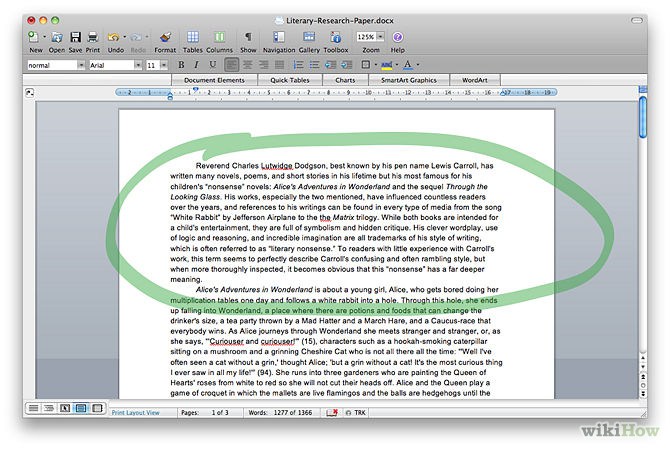The image size is (670, 449).
Task: Justify the text
Action: pyautogui.click(x=279, y=65)
